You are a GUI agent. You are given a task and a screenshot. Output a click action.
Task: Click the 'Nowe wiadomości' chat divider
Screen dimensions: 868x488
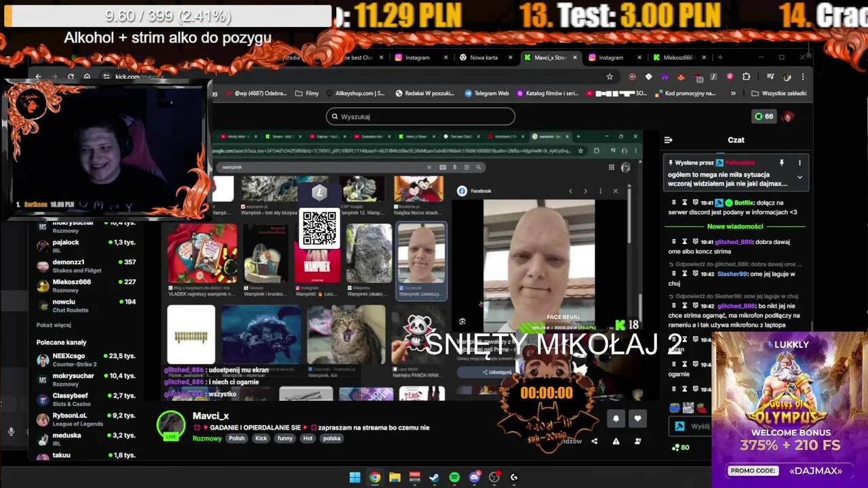tap(735, 226)
